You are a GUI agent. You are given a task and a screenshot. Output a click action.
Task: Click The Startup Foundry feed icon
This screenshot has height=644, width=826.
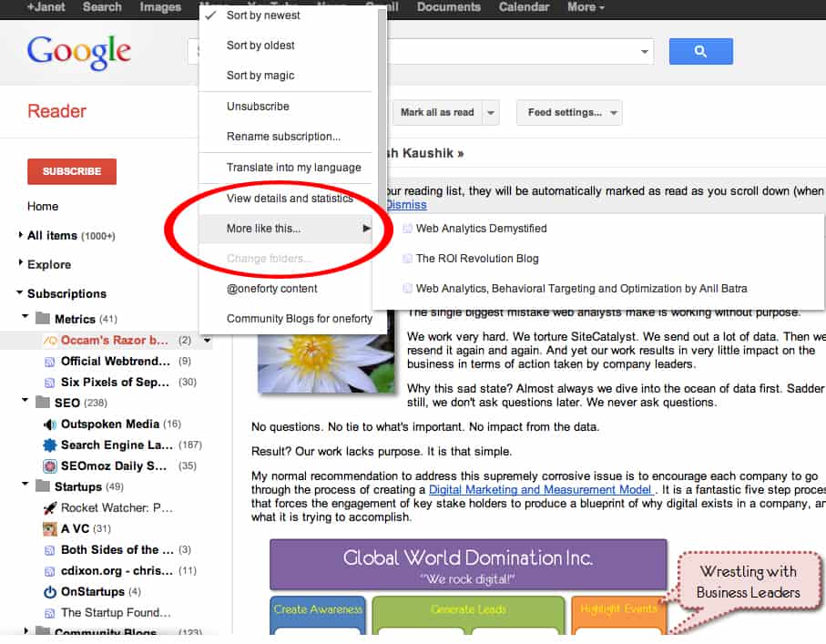point(49,613)
